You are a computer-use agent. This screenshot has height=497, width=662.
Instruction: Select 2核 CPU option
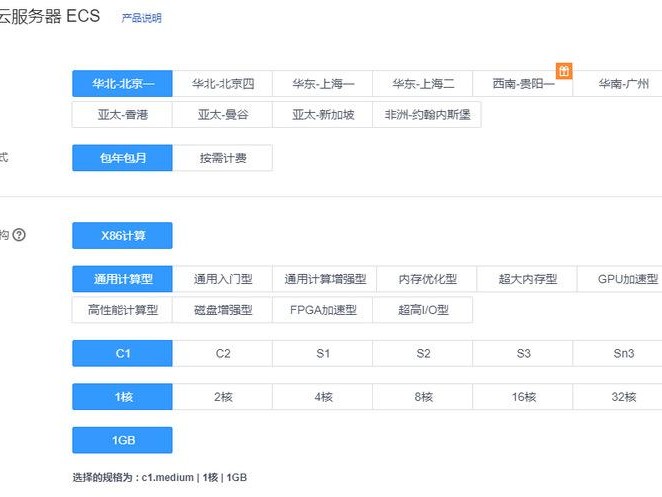[x=222, y=397]
